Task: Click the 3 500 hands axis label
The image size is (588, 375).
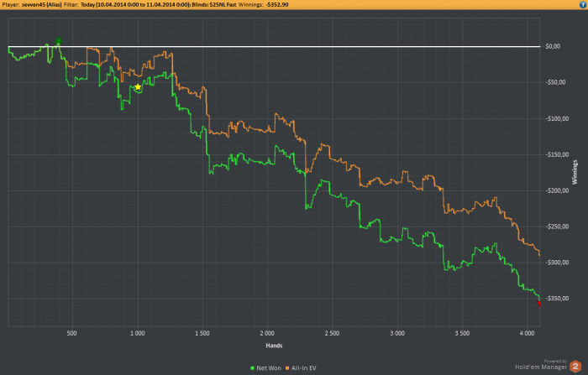Action: (462, 333)
